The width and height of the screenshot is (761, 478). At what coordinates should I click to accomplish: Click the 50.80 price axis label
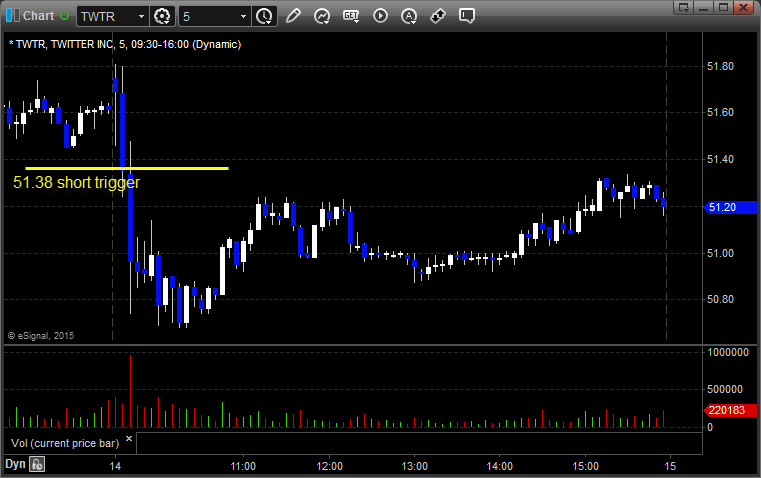point(720,299)
